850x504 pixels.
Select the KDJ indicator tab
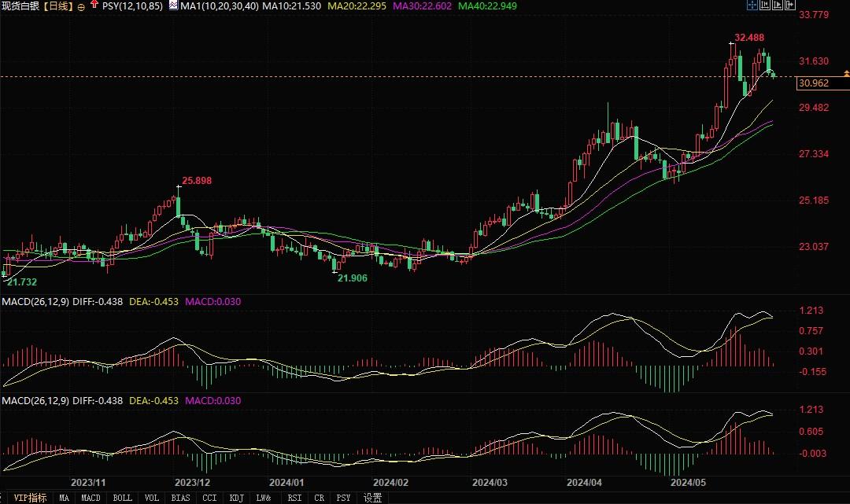235,498
